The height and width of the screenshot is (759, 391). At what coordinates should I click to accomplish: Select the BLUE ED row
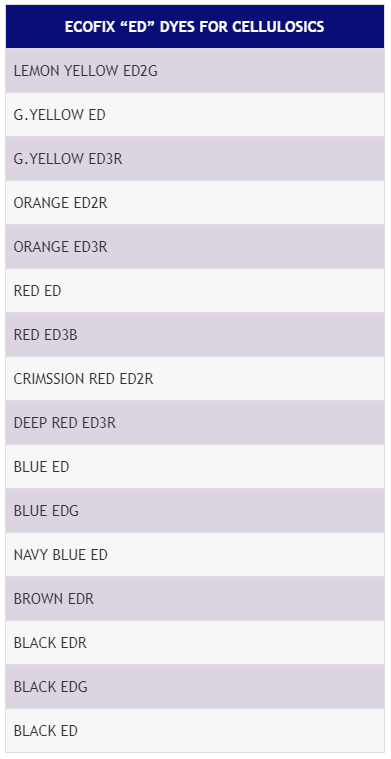click(x=195, y=467)
